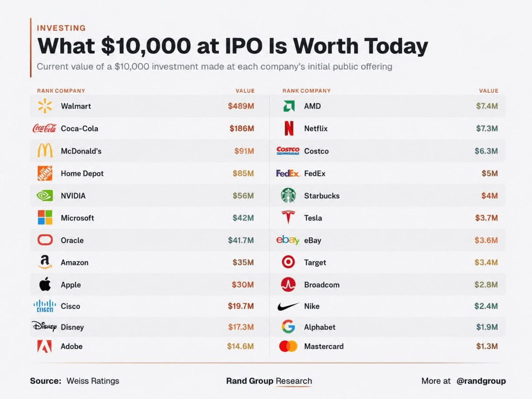532x399 pixels.
Task: Select the left VALUE column header
Action: point(245,91)
